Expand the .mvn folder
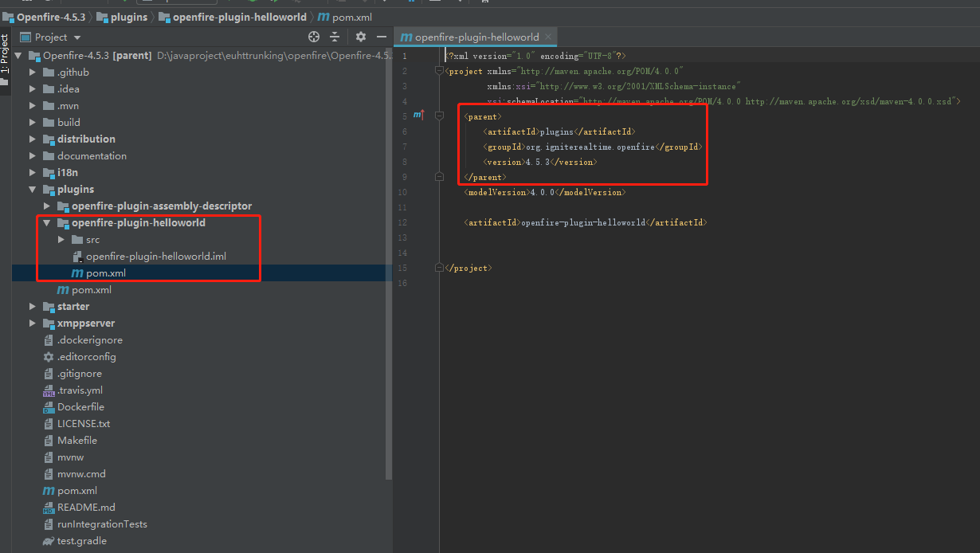Viewport: 980px width, 553px height. click(x=33, y=106)
